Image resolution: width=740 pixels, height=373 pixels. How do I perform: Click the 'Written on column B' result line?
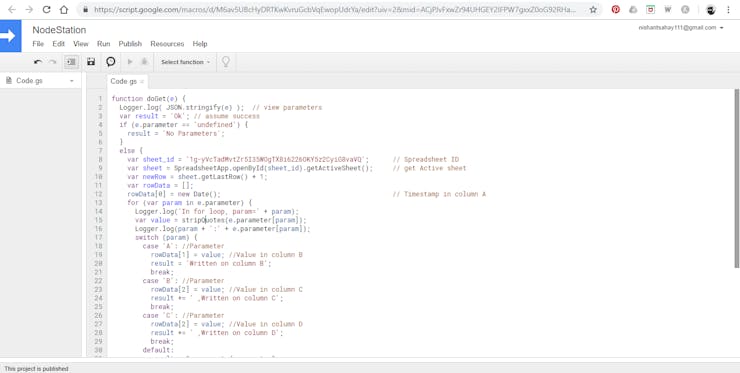[x=211, y=263]
